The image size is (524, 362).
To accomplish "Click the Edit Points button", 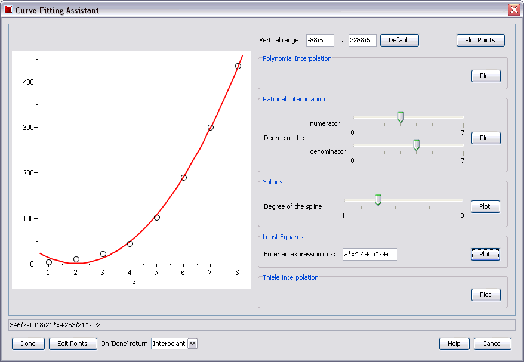I will [x=73, y=344].
